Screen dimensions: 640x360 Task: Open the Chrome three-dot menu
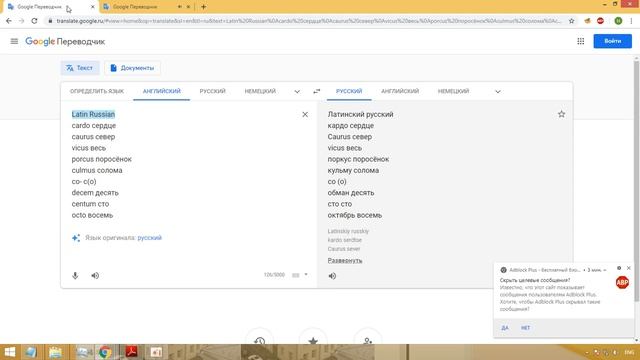point(632,21)
